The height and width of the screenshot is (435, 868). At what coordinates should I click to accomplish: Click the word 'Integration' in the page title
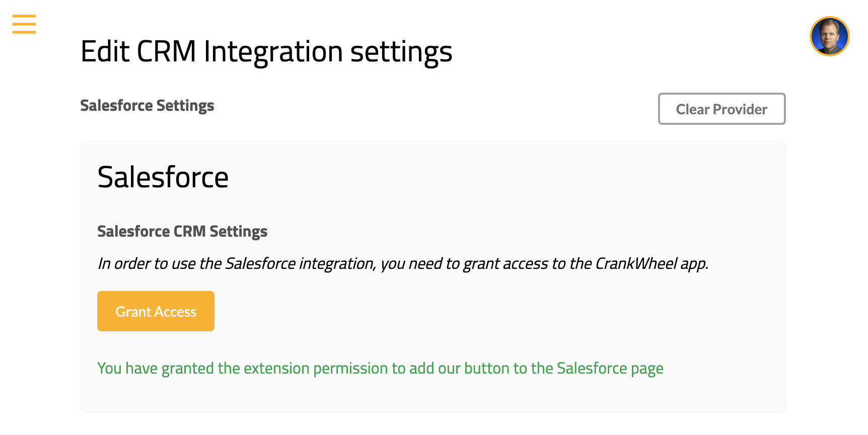coord(273,52)
